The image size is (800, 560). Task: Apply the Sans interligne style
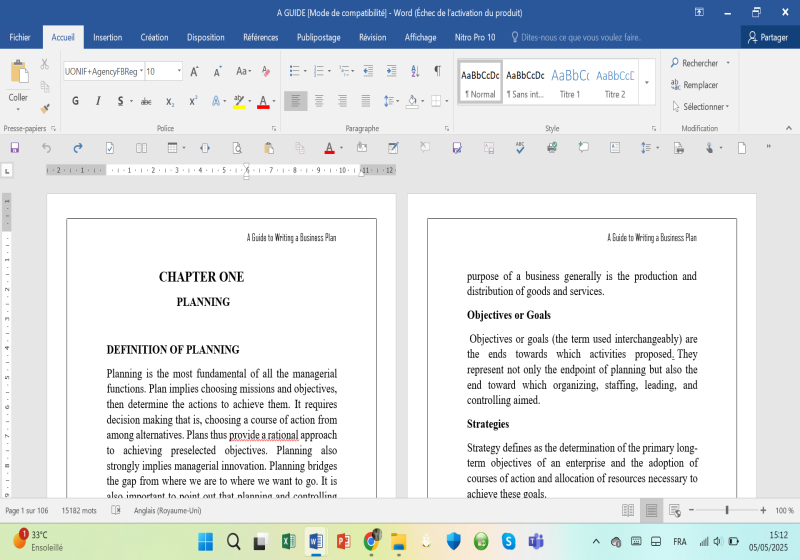tap(525, 82)
